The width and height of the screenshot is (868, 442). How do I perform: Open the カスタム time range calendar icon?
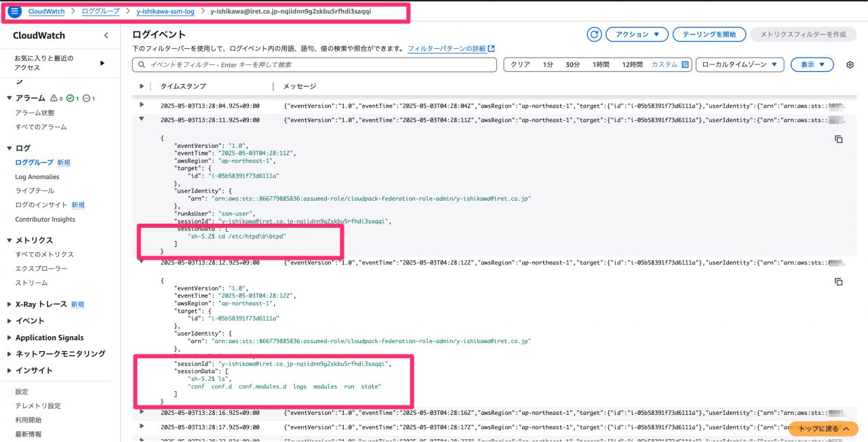coord(685,64)
